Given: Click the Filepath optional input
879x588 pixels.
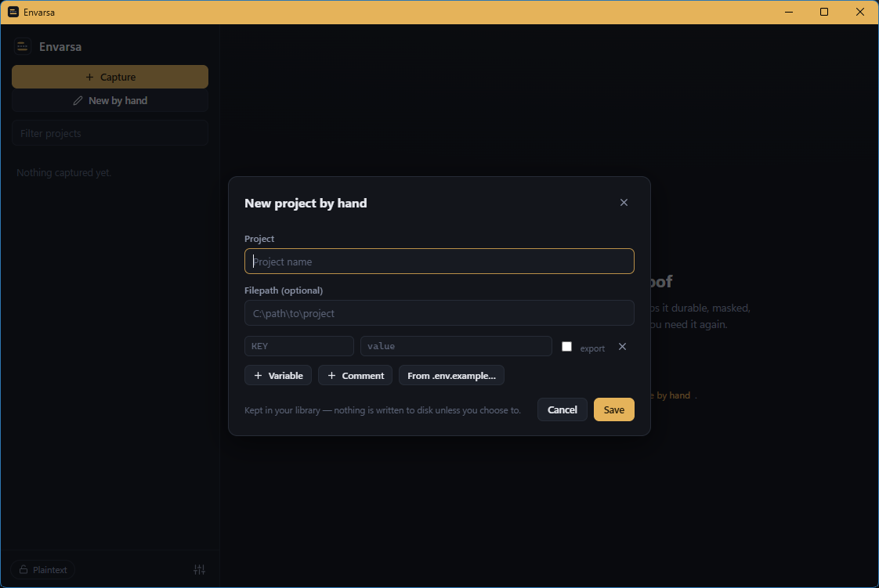Looking at the screenshot, I should coord(439,313).
